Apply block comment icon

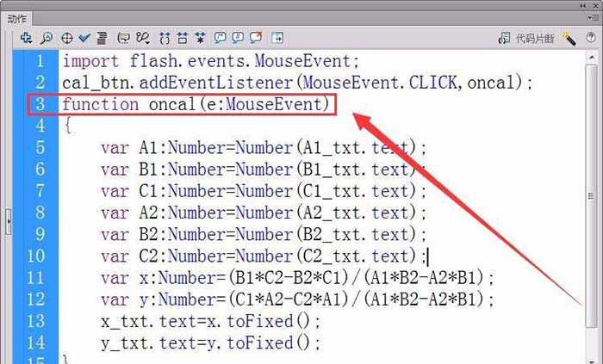point(220,38)
